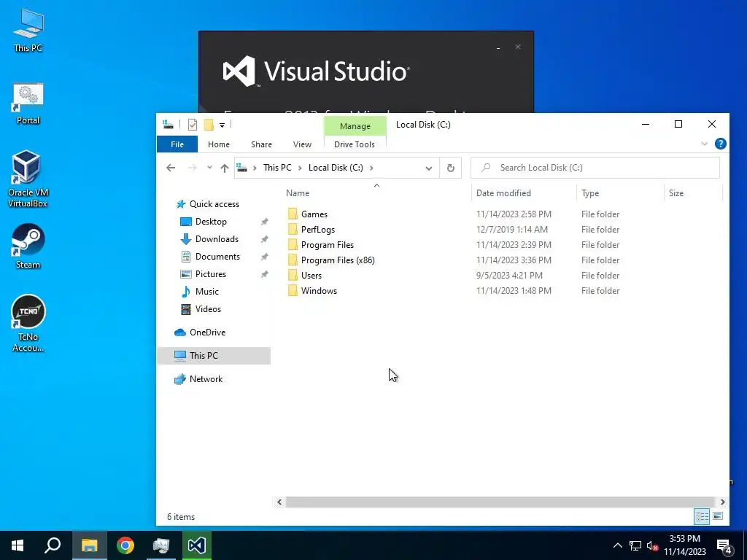Refresh the Local Disk (C:) view
Image resolution: width=747 pixels, height=560 pixels.
pyautogui.click(x=450, y=168)
